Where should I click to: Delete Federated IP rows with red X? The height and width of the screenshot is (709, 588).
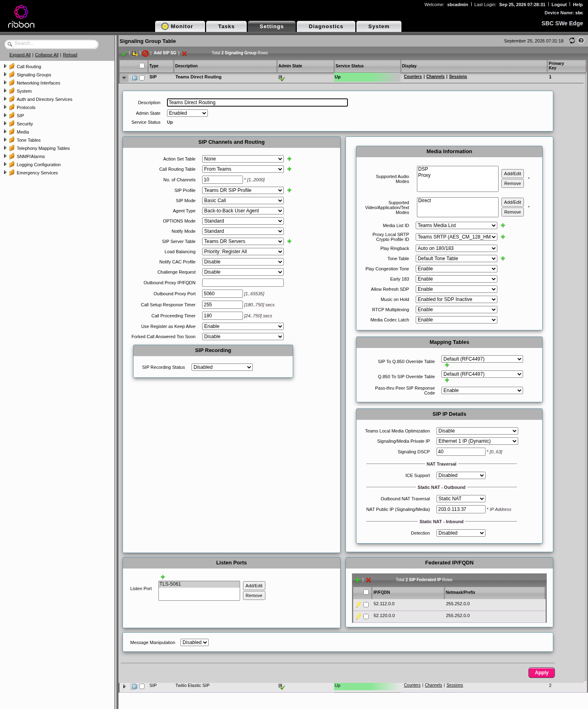pos(368,580)
